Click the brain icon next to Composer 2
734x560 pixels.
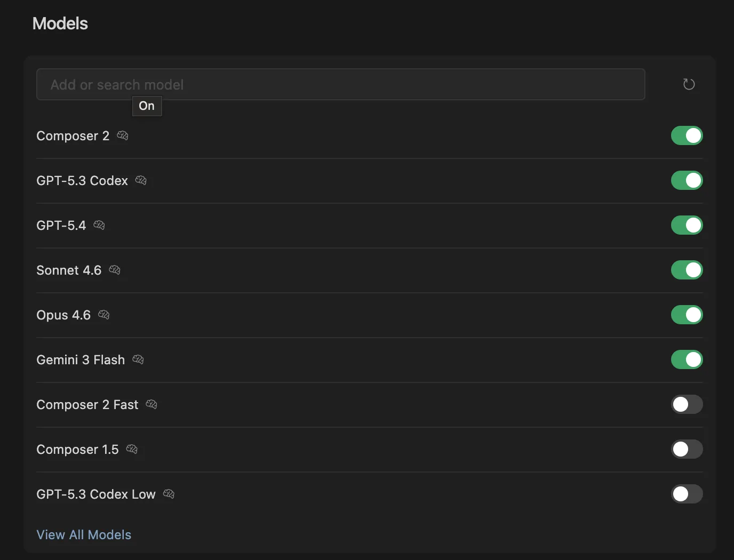click(123, 135)
